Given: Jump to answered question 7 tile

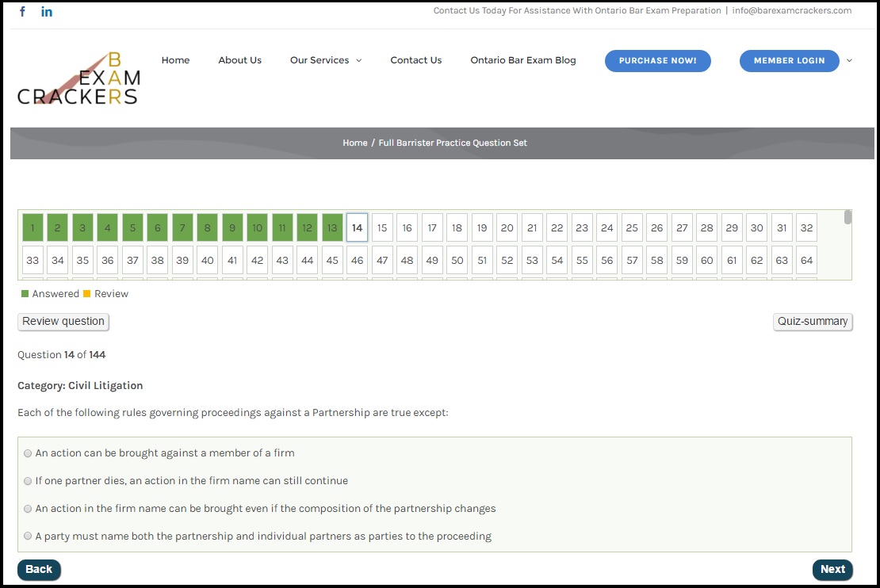Looking at the screenshot, I should coord(182,228).
